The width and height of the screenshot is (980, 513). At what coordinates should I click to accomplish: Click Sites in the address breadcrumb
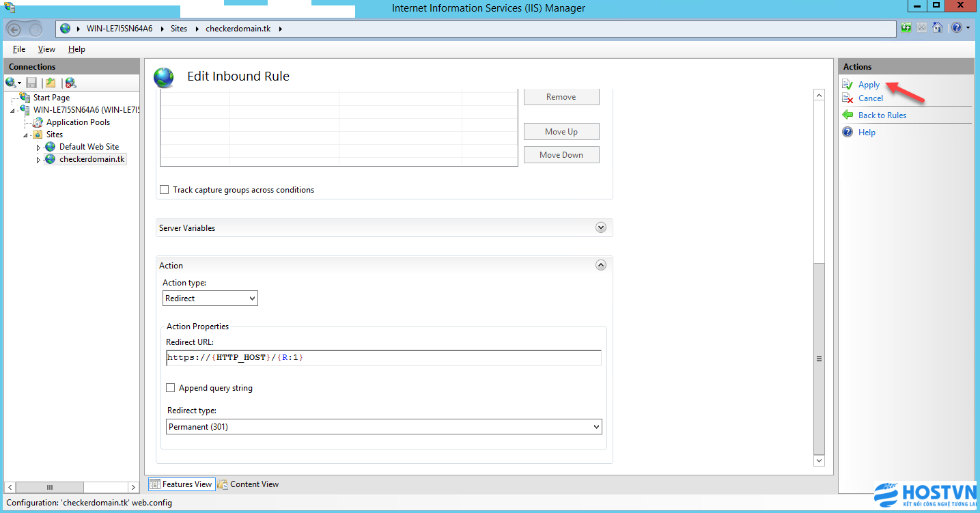click(x=179, y=29)
